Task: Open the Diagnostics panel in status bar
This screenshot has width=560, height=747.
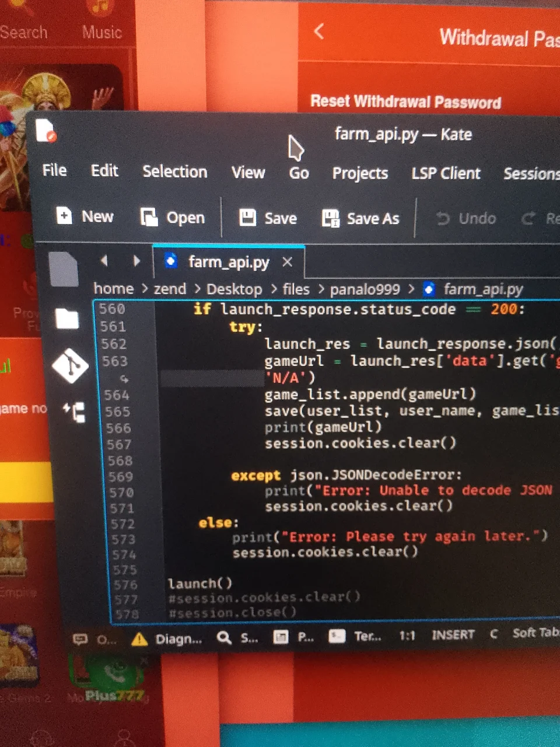Action: [x=167, y=638]
